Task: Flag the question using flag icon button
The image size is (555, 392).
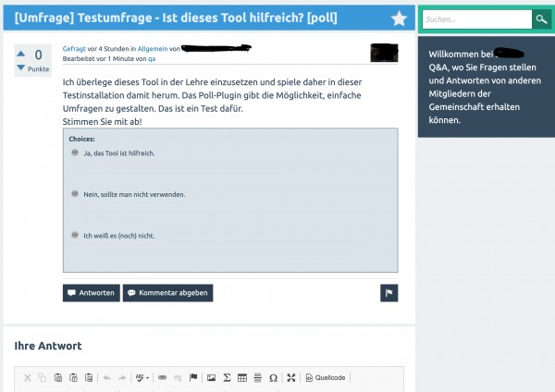Action: (388, 292)
